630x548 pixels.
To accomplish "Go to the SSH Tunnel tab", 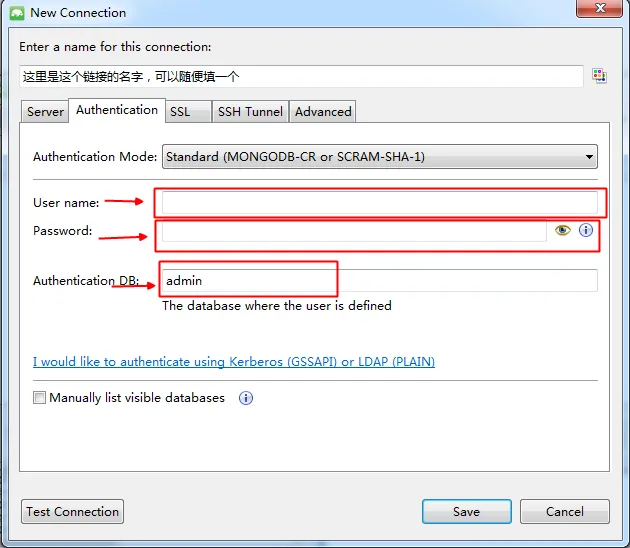I will (x=250, y=112).
